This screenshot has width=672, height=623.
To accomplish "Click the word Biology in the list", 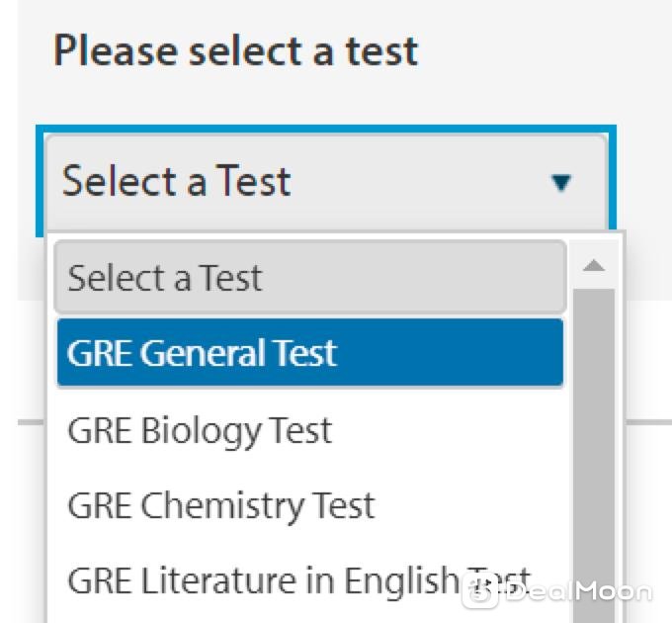I will (201, 432).
